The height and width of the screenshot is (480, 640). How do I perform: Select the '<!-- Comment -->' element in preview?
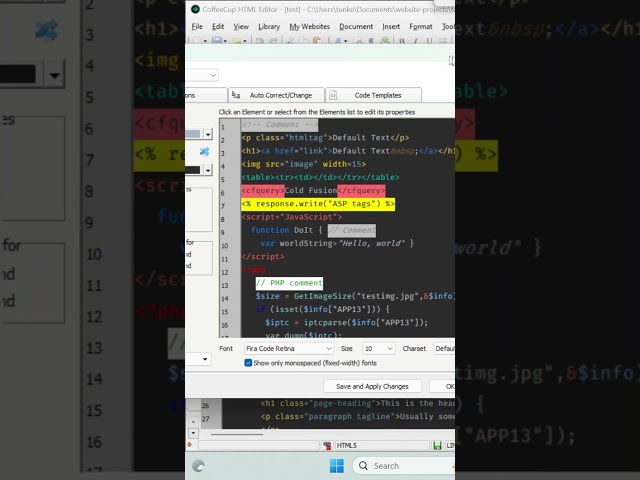click(x=280, y=124)
